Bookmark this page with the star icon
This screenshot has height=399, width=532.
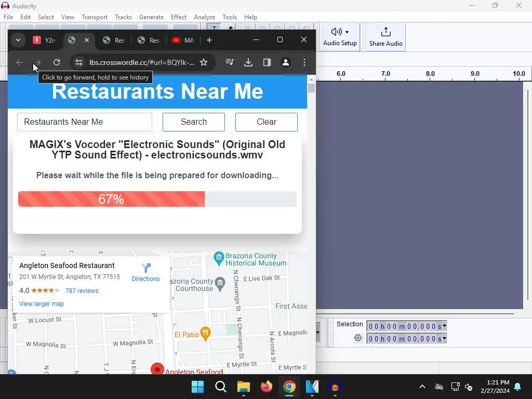[x=204, y=62]
